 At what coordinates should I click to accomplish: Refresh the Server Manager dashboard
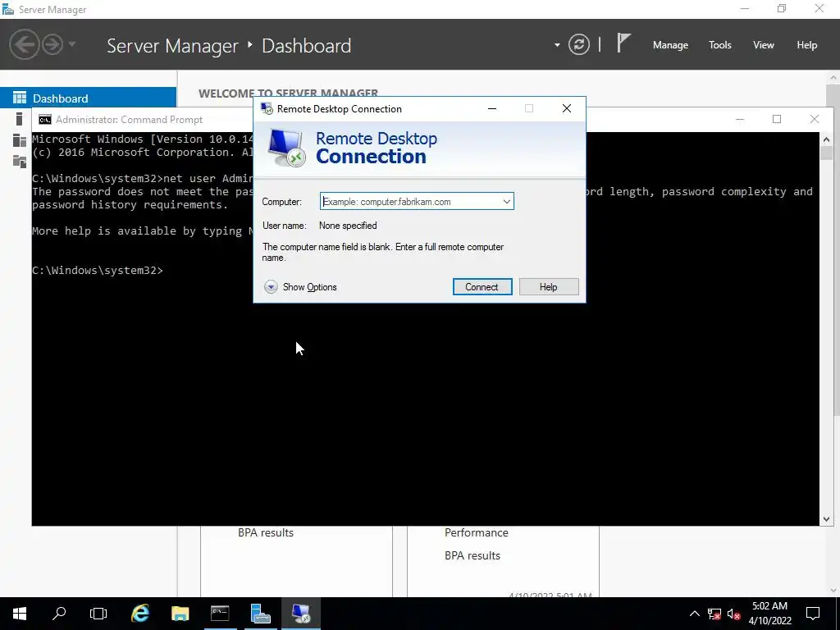(579, 44)
